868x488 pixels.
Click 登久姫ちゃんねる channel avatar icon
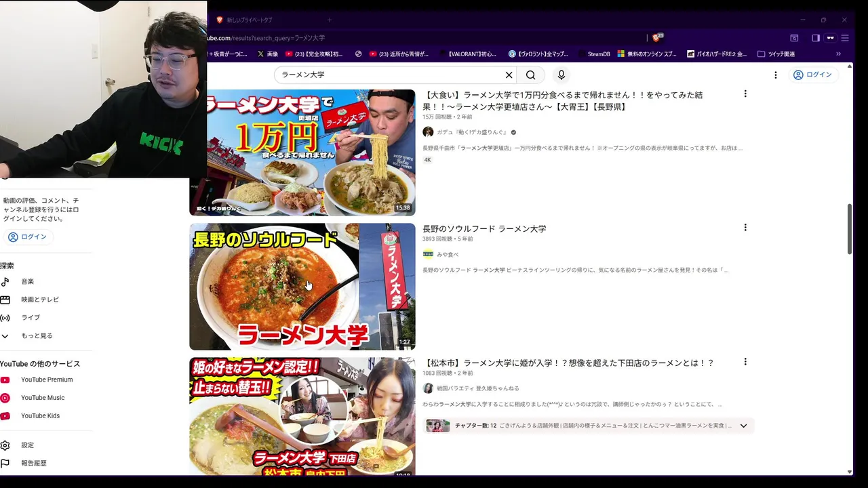point(428,388)
